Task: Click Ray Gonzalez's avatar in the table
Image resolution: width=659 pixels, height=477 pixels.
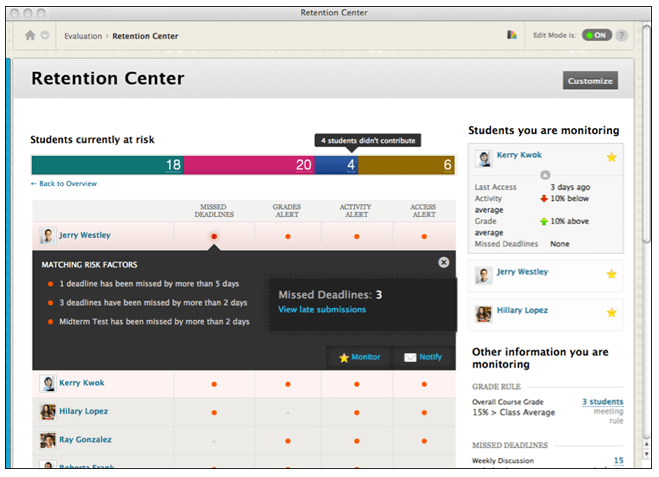Action: tap(47, 440)
